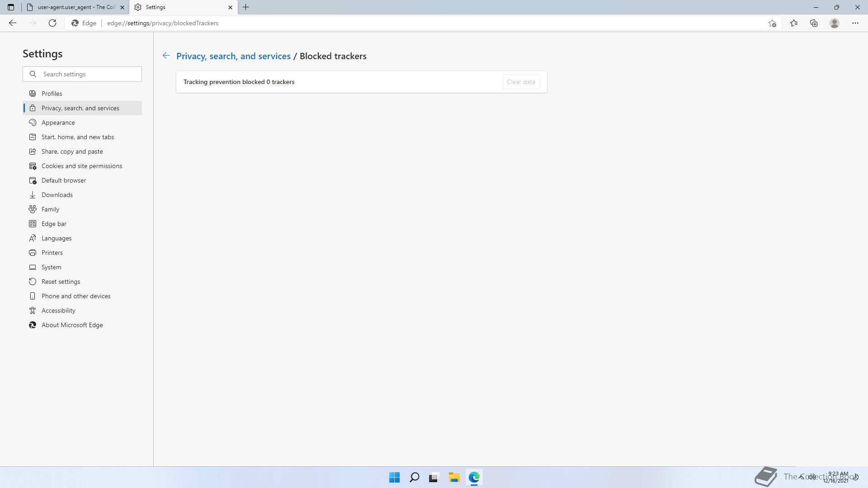Open Cookies and site permissions section
Viewport: 868px width, 488px height.
pyautogui.click(x=82, y=166)
